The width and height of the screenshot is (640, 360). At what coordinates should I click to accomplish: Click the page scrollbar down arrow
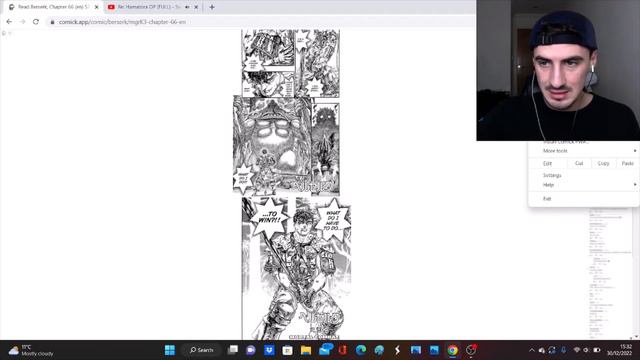(636, 337)
